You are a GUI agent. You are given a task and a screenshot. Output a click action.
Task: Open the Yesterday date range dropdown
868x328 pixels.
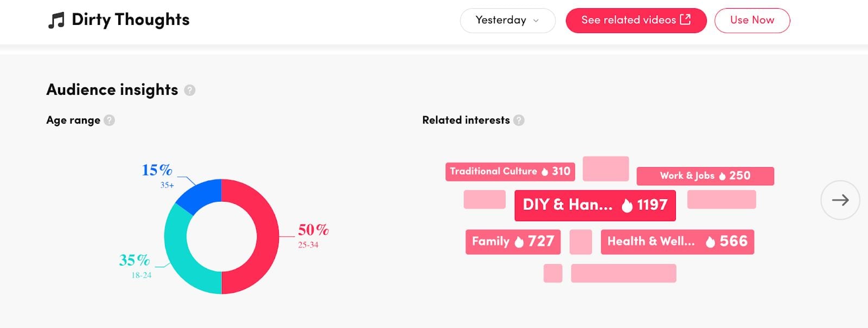(508, 21)
